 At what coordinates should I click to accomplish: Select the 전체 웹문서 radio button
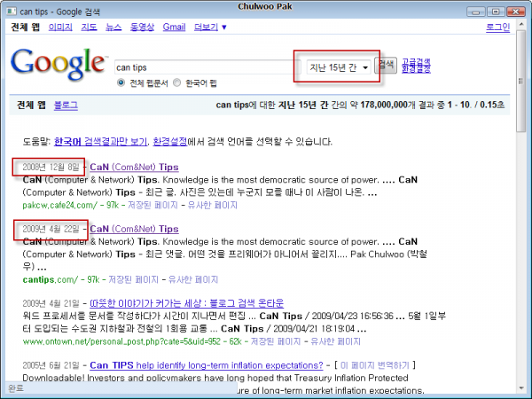click(x=121, y=82)
